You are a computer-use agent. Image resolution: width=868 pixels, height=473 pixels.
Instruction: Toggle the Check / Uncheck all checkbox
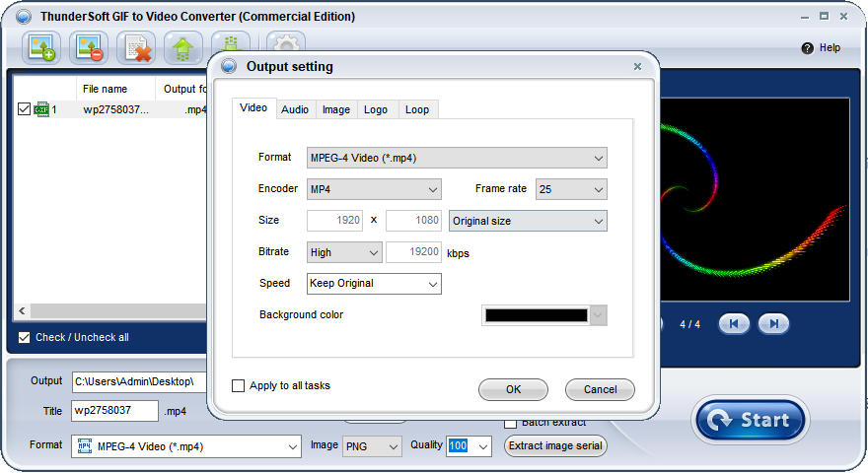(x=25, y=338)
